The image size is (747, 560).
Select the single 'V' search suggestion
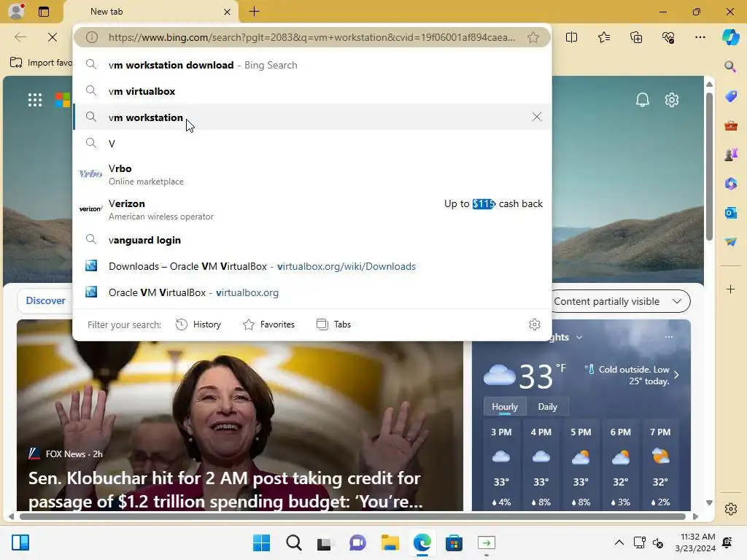312,144
